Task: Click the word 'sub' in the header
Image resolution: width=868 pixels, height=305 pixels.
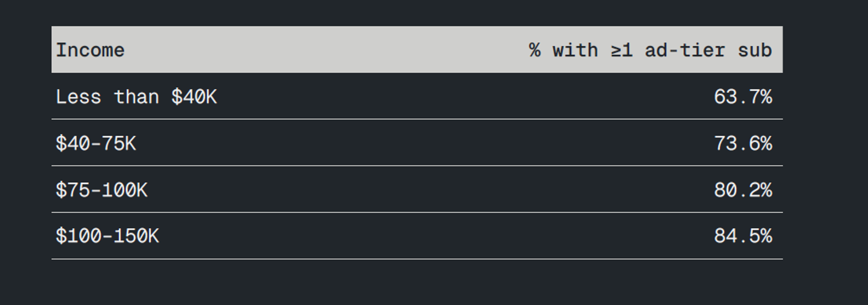Action: coord(755,50)
